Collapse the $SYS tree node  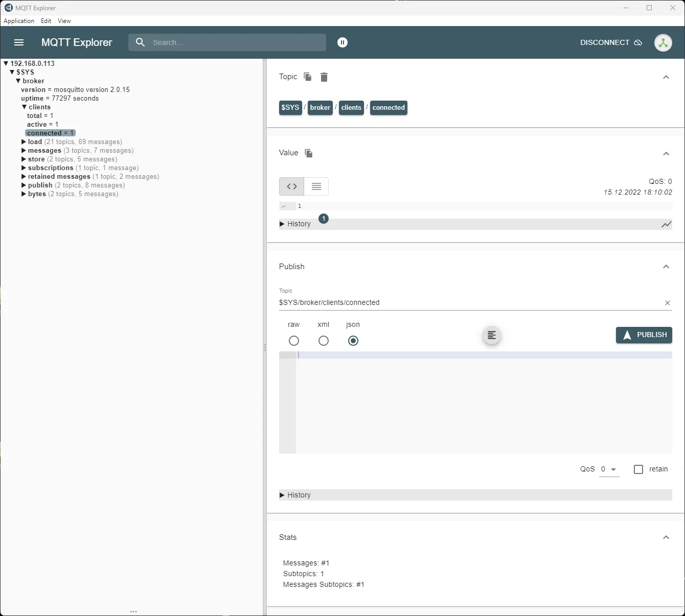click(x=12, y=72)
